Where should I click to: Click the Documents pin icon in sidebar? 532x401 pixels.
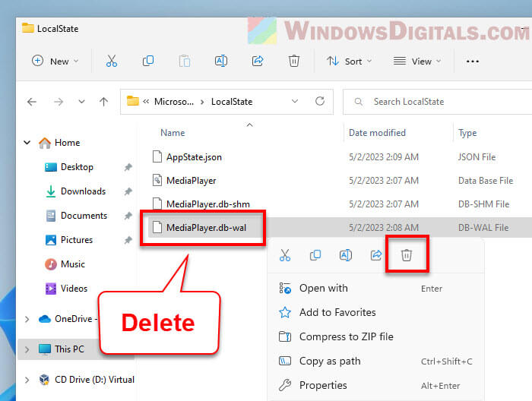coord(128,216)
